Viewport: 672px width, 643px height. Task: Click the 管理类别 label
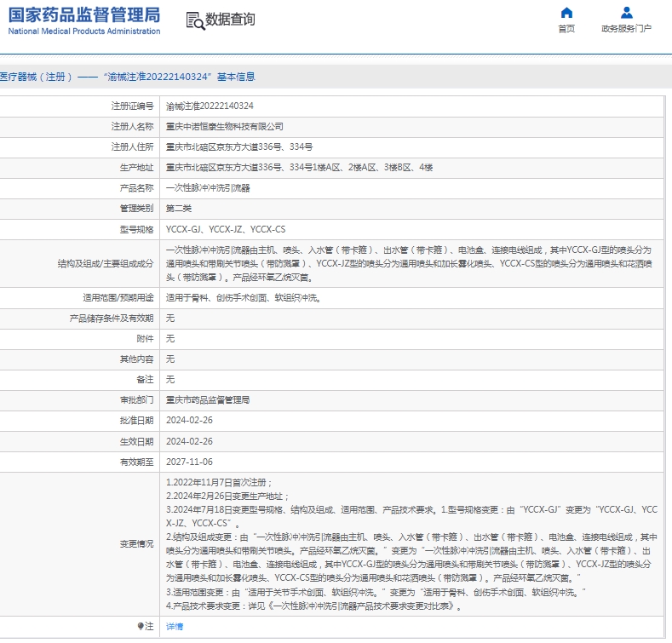[x=136, y=209]
